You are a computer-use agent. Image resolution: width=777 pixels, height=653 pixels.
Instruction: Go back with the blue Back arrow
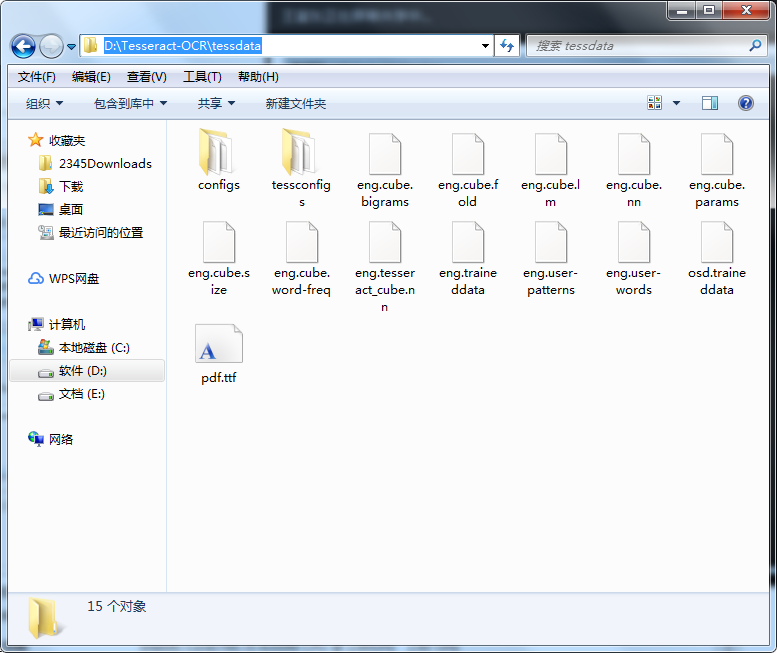(23, 47)
